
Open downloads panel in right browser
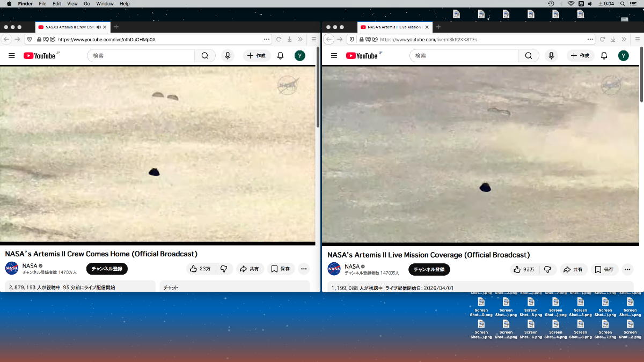pos(613,39)
